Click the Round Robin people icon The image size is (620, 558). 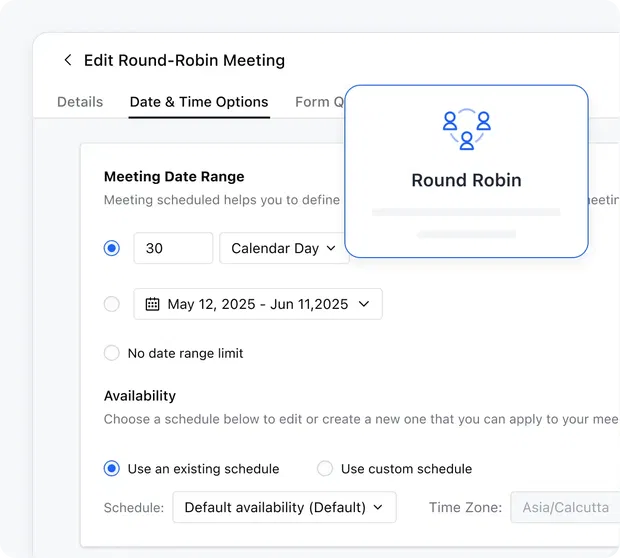[467, 131]
